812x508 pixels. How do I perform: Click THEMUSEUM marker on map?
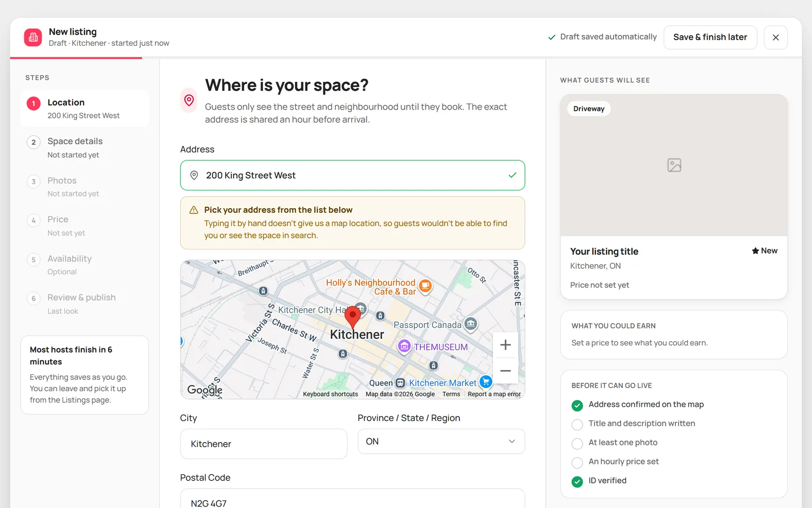404,346
